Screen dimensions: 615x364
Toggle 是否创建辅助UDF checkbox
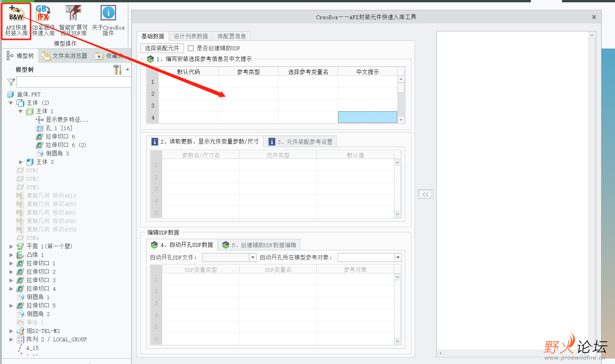pos(191,48)
